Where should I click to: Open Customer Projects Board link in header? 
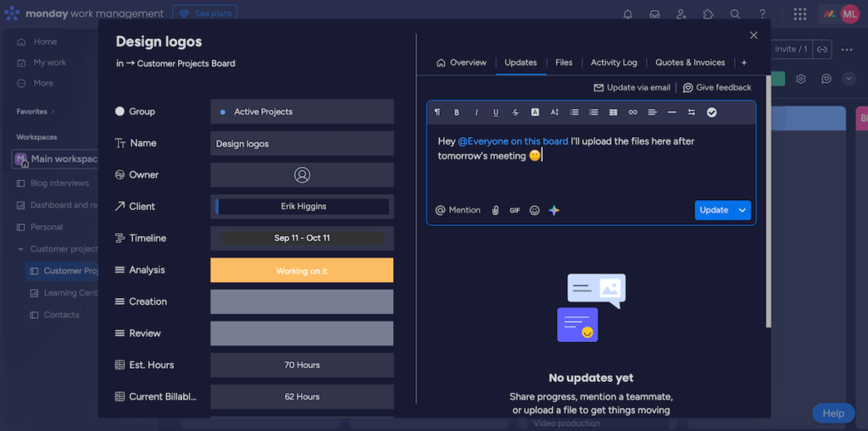186,64
